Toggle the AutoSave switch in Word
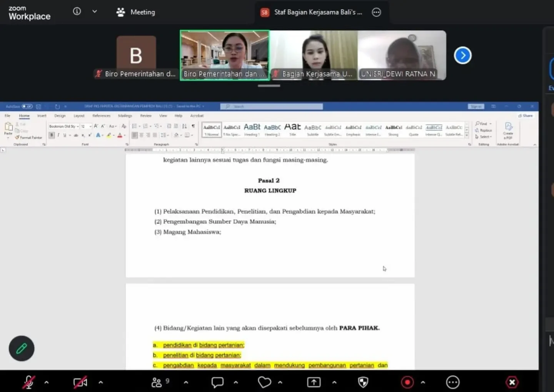Screen dimensions: 554x392 click(x=27, y=106)
